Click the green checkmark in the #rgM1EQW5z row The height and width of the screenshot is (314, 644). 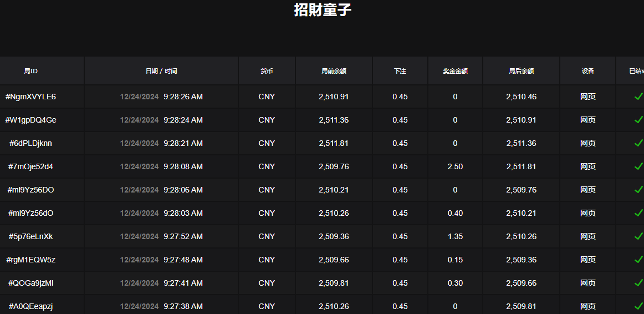point(638,260)
